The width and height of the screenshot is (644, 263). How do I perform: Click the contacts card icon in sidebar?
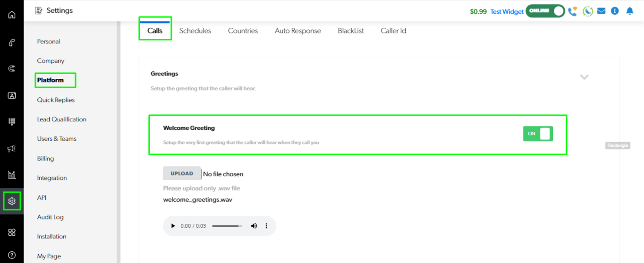pos(12,95)
